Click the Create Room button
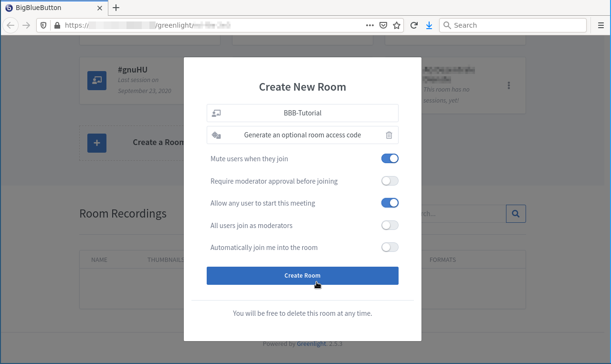 pyautogui.click(x=303, y=276)
